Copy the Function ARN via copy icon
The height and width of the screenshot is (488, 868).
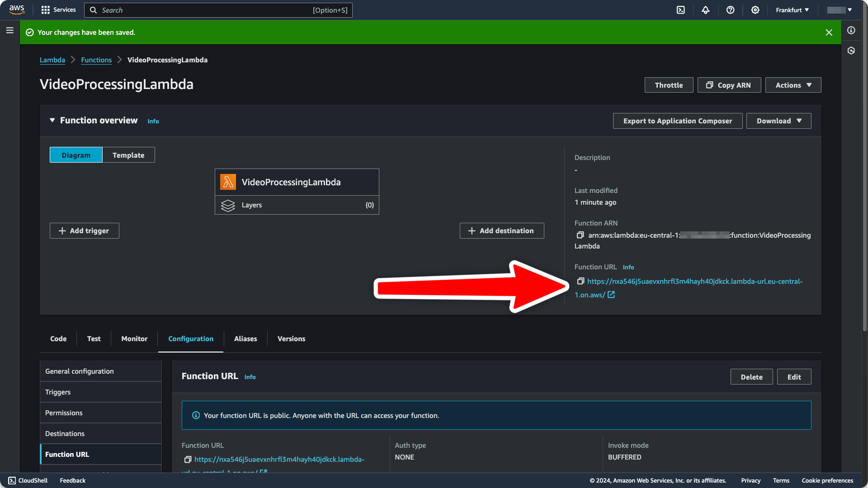coord(580,235)
